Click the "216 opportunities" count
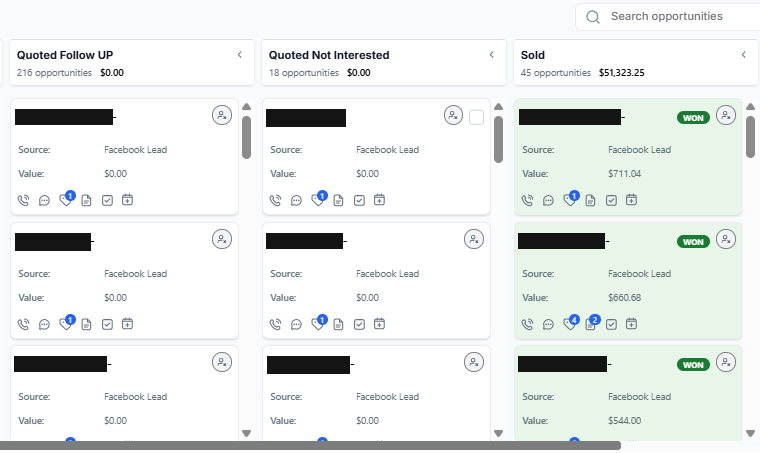 (54, 73)
